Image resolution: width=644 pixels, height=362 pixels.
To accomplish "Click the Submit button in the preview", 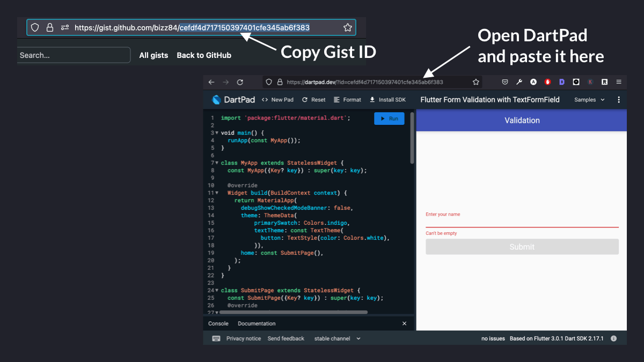I will coord(522,247).
